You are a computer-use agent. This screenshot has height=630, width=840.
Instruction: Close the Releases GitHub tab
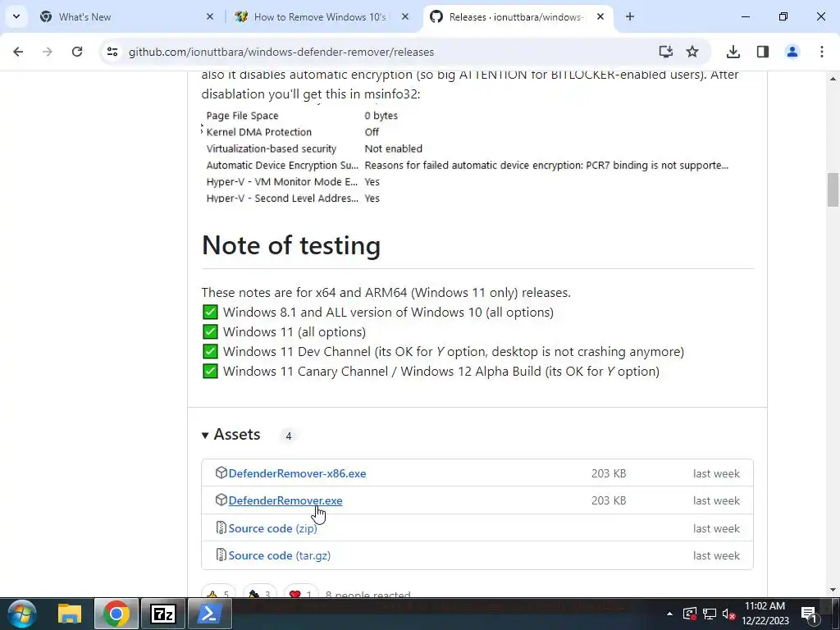tap(600, 16)
